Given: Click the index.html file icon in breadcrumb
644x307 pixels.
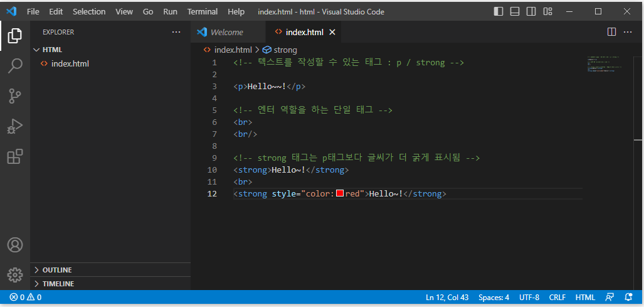Looking at the screenshot, I should [x=208, y=50].
